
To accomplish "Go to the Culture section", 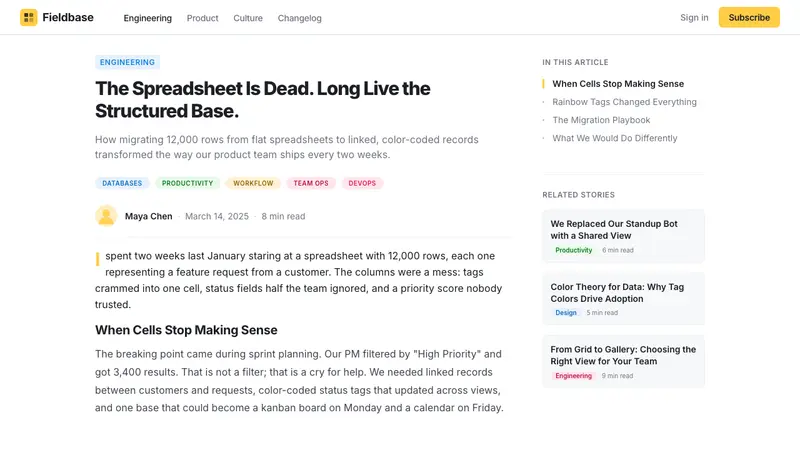I will 248,18.
